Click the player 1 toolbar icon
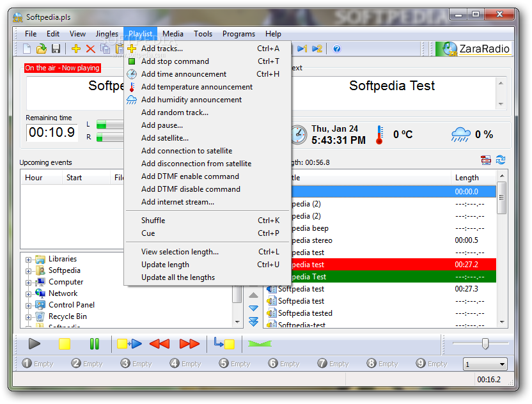Viewport: 532px width, 404px height. pyautogui.click(x=302, y=49)
